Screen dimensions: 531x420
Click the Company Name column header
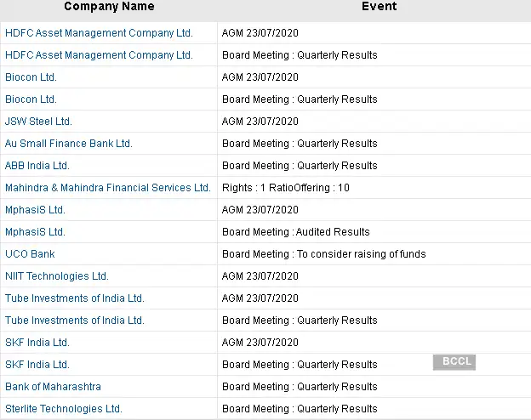click(109, 7)
